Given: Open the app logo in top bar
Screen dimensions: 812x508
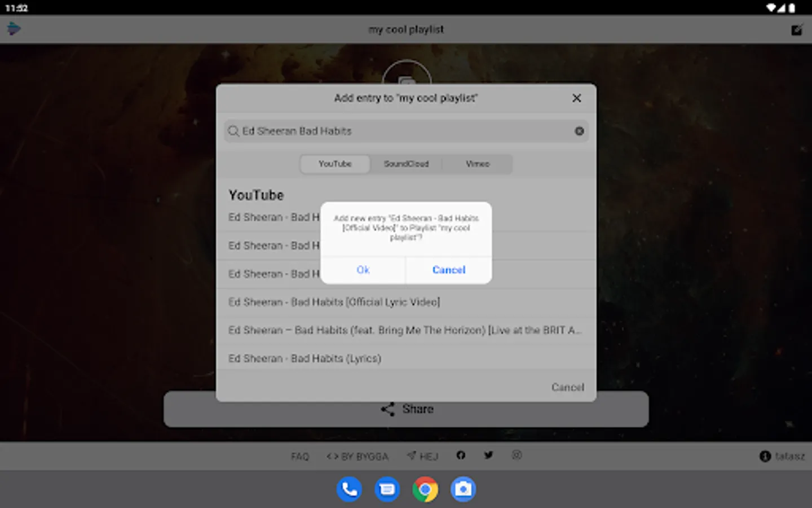Looking at the screenshot, I should (x=14, y=29).
